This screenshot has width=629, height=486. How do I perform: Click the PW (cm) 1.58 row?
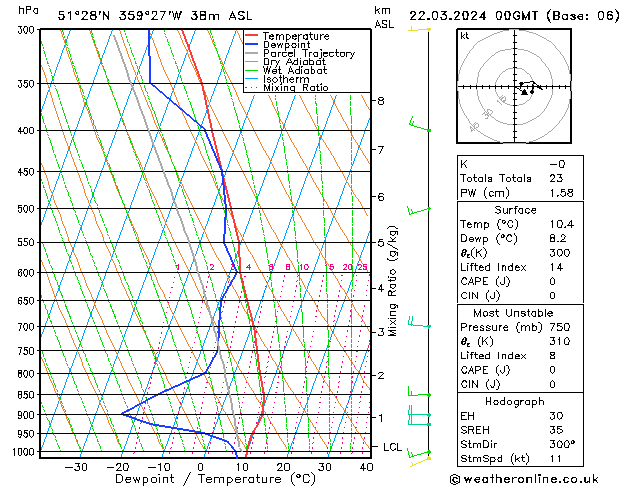(520, 193)
